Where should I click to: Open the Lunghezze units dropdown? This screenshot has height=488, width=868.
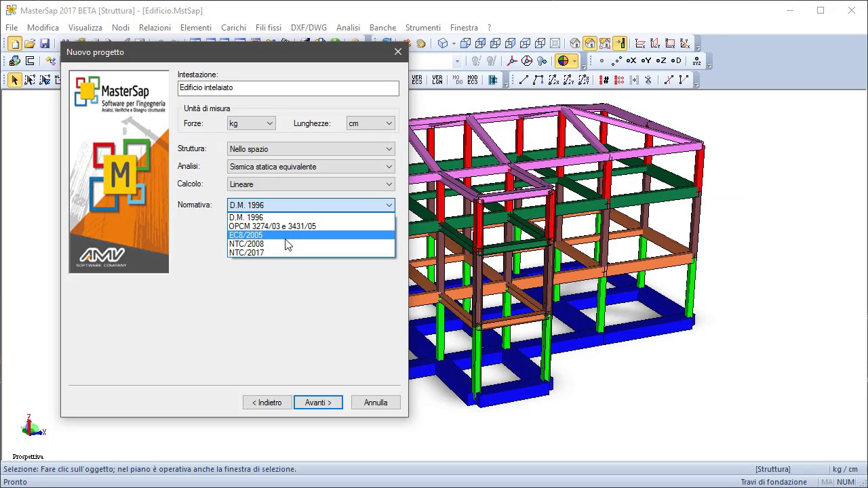[x=370, y=123]
